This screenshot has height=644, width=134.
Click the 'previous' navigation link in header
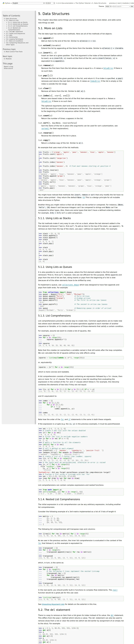click(112, 3)
